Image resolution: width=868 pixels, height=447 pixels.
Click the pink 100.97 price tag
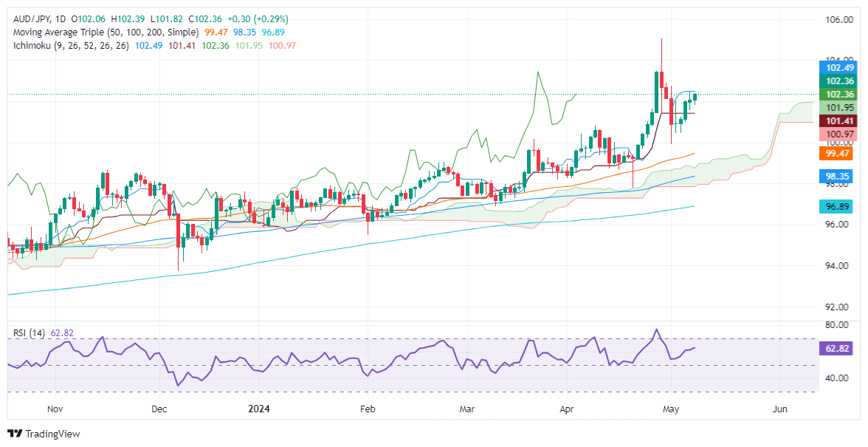(838, 132)
